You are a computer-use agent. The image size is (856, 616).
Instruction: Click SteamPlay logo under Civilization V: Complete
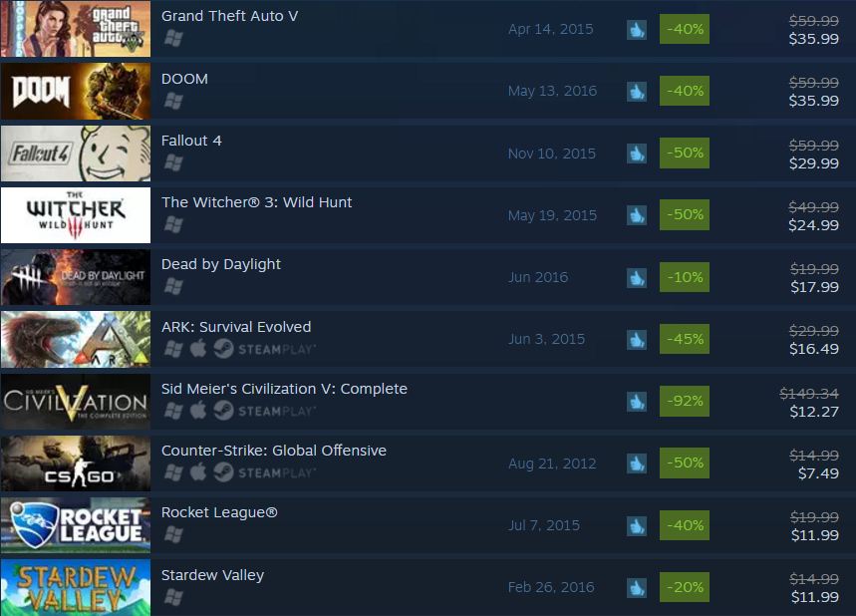pyautogui.click(x=264, y=411)
